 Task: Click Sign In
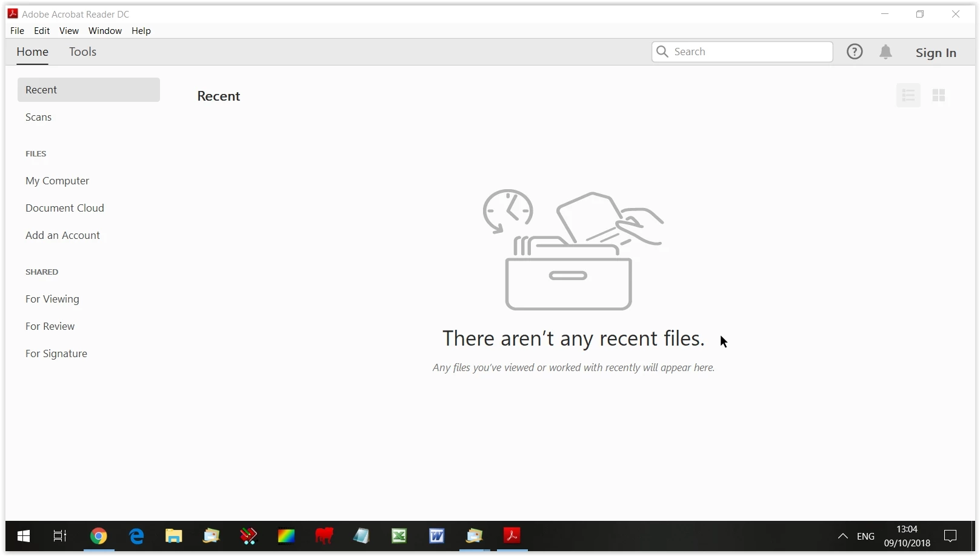click(x=936, y=53)
